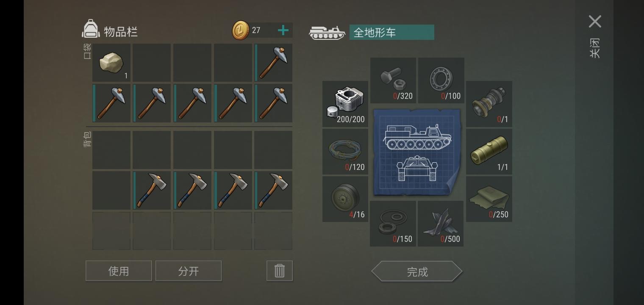Select the wheel slot showing 4/16
The image size is (644, 305).
pos(345,199)
